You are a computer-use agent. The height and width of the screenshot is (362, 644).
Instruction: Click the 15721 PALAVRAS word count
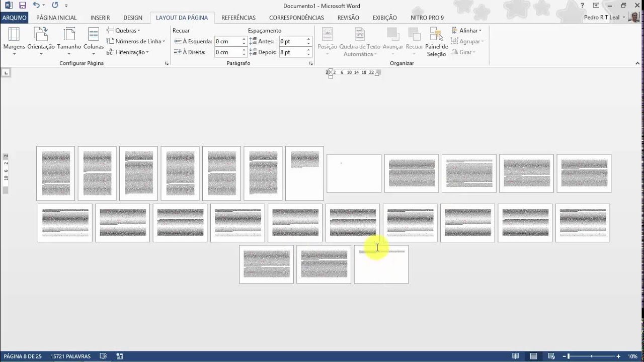pyautogui.click(x=70, y=356)
